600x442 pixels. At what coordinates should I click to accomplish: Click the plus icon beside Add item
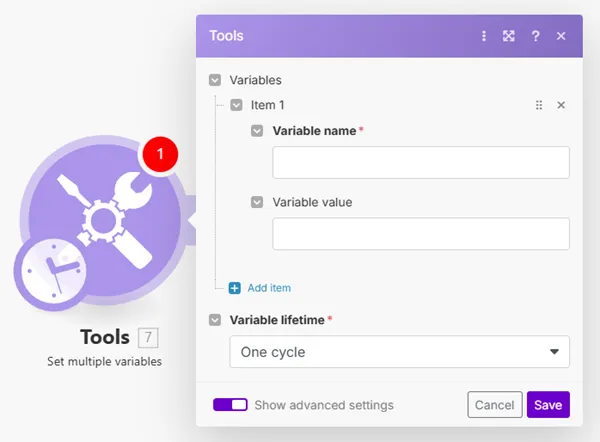[235, 288]
